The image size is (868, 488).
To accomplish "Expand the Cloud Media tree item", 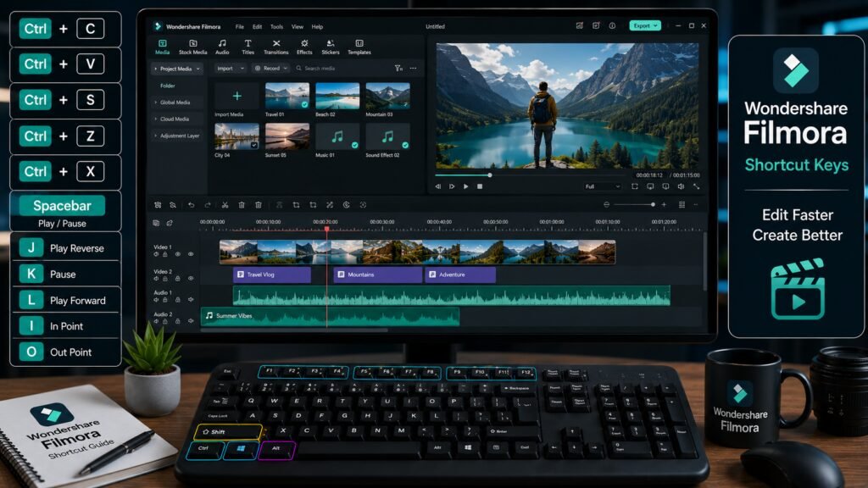I will [x=156, y=119].
